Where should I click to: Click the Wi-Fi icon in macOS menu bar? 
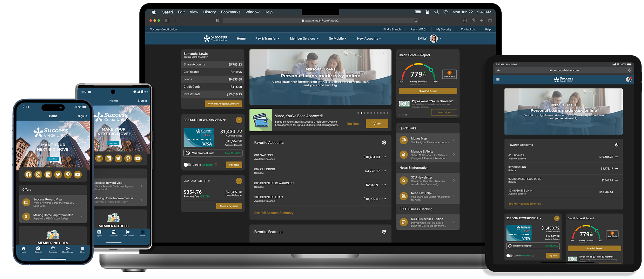(x=446, y=12)
